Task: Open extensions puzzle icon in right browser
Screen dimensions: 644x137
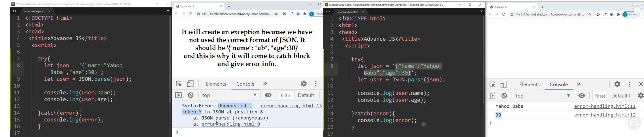Action: point(618,14)
